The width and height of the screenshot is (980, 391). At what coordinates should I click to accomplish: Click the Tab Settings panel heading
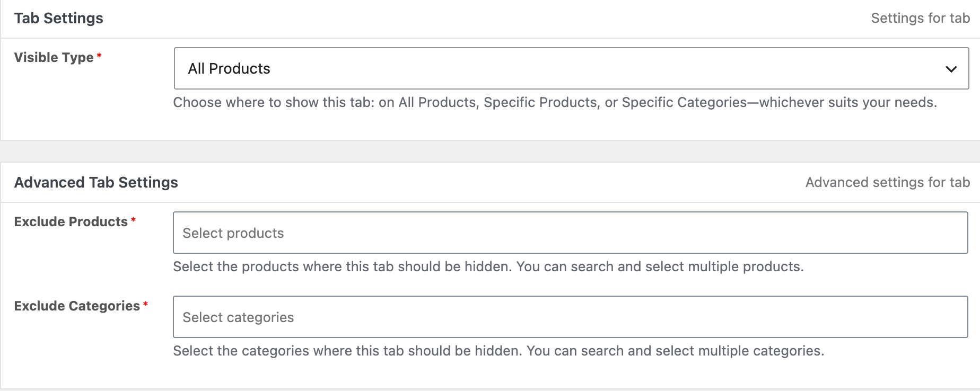[59, 18]
